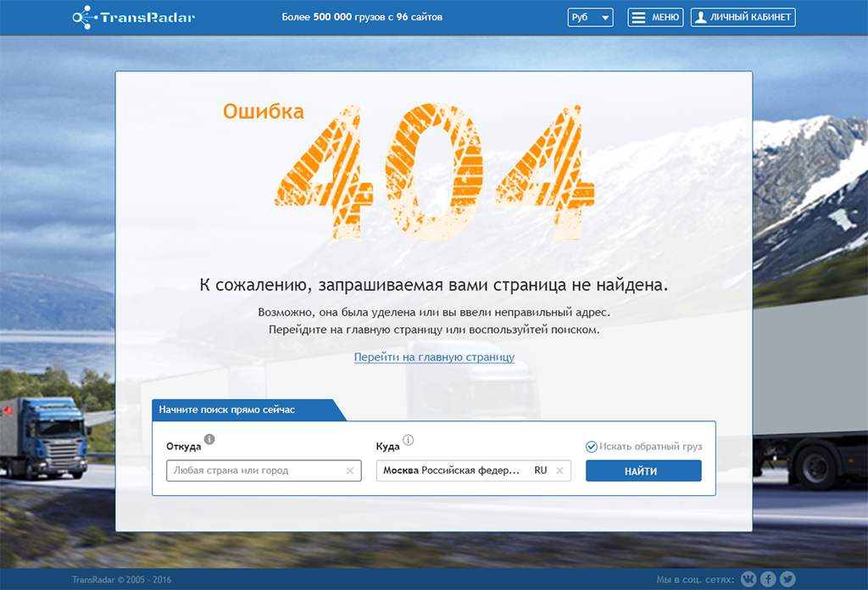Open the Руб currency dropdown

pos(590,17)
